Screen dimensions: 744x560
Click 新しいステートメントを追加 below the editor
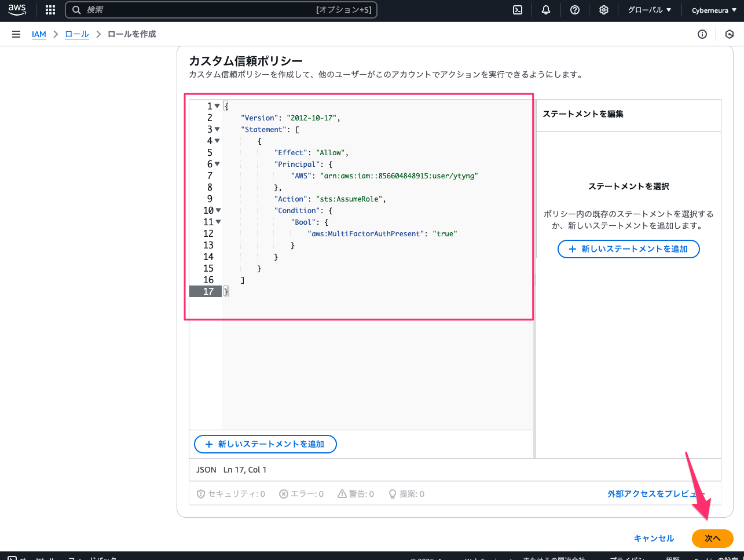(265, 444)
